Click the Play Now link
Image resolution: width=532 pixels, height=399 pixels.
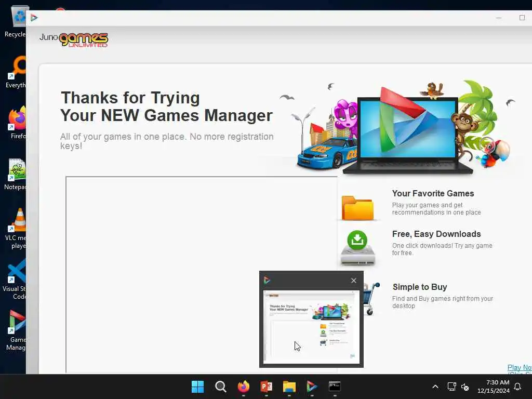coord(520,367)
